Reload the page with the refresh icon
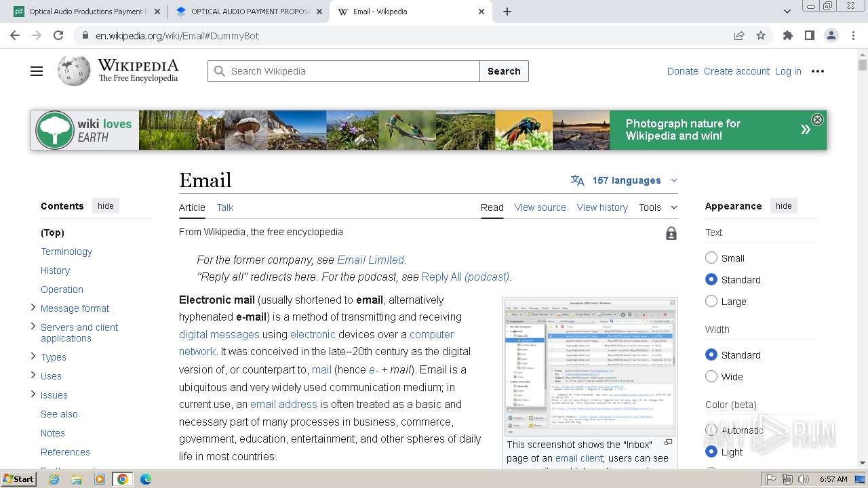The width and height of the screenshot is (868, 488). point(58,35)
